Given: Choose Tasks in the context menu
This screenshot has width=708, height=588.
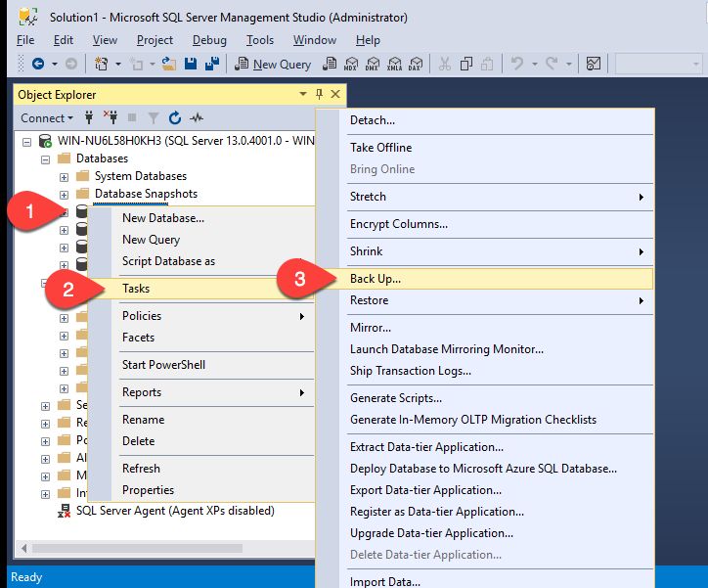Looking at the screenshot, I should (201, 289).
